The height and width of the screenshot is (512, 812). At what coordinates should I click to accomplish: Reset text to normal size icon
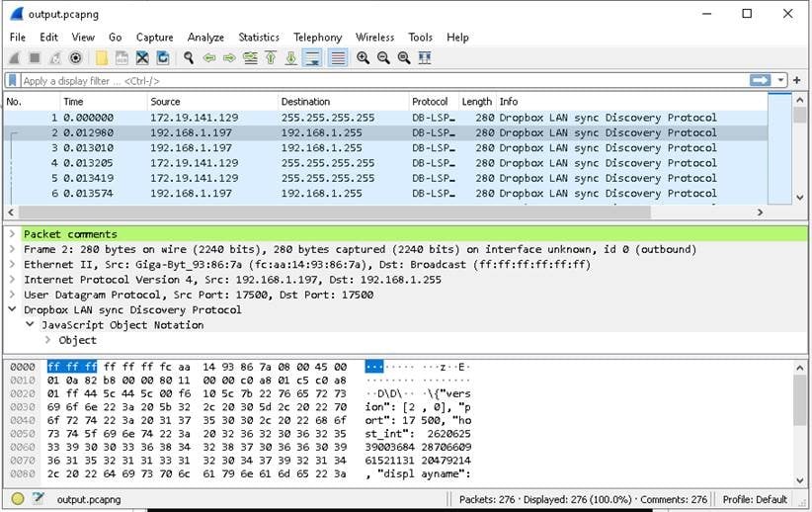404,58
